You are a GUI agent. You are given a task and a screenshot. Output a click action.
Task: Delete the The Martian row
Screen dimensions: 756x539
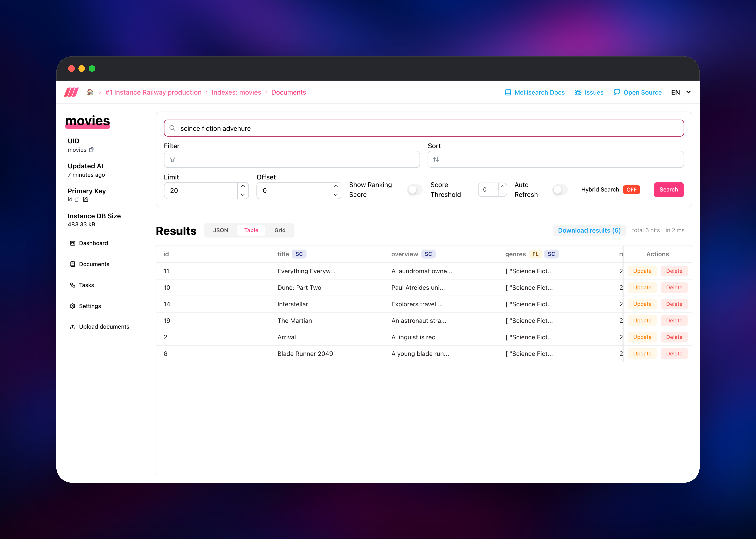coord(674,321)
